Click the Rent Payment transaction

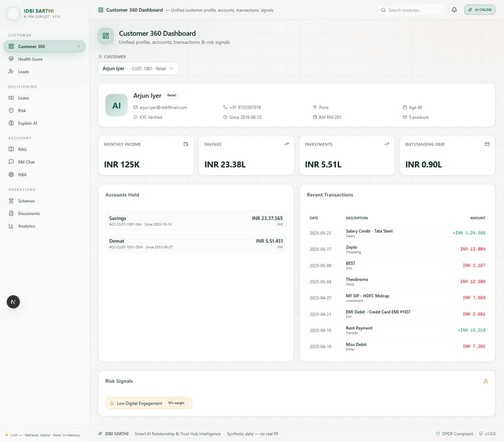click(x=397, y=330)
